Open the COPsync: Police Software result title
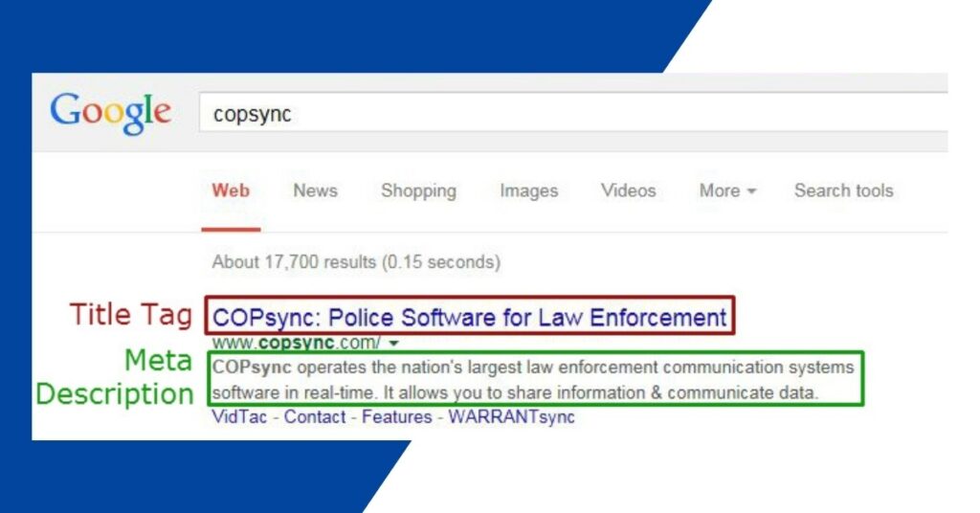The image size is (980, 513). (x=469, y=317)
